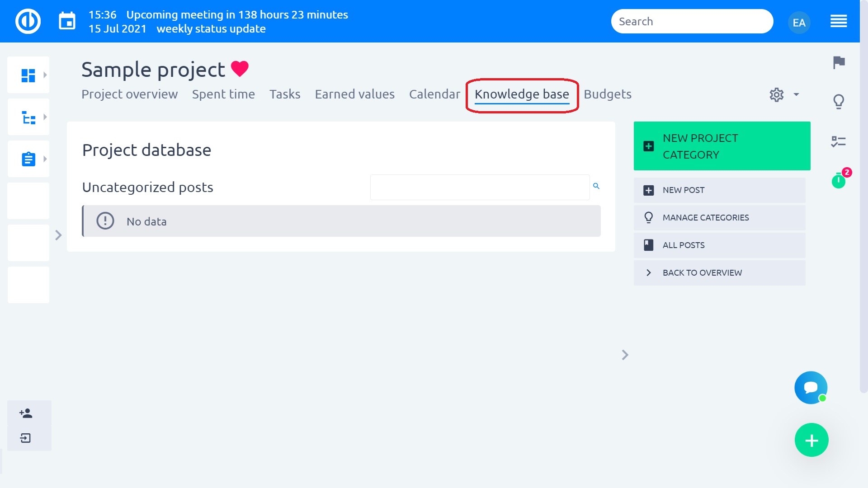This screenshot has height=488, width=868.
Task: Click the timer icon with badge 2
Action: pyautogui.click(x=839, y=181)
